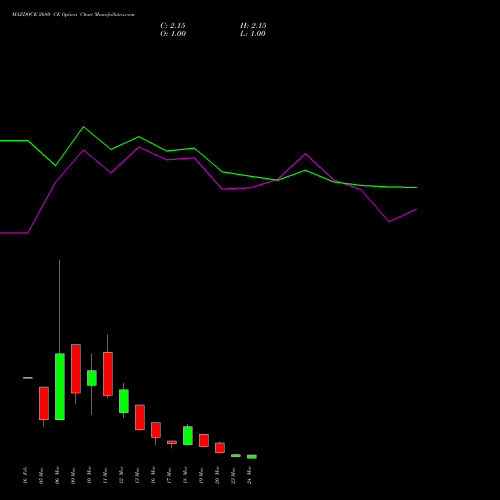The width and height of the screenshot is (500, 500).
Task: Click the close value 'C: 2.15'
Action: [173, 26]
